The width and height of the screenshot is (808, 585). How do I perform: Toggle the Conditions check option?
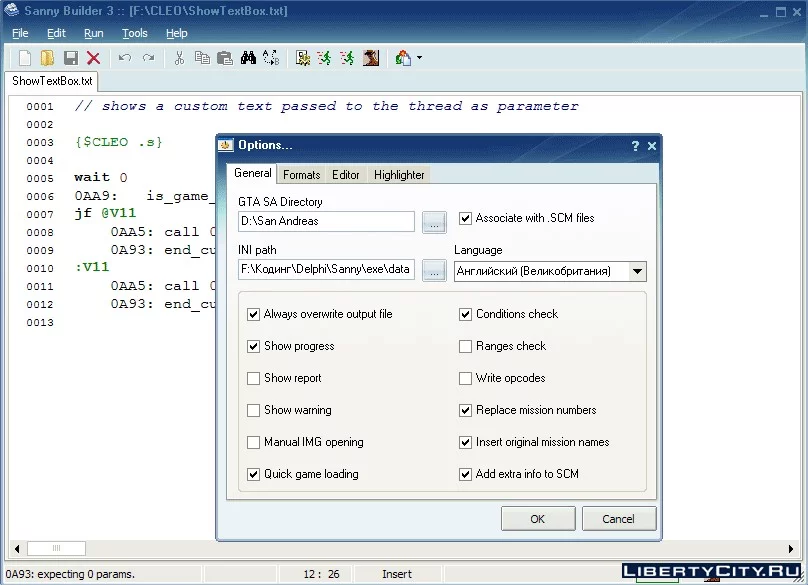tap(465, 314)
